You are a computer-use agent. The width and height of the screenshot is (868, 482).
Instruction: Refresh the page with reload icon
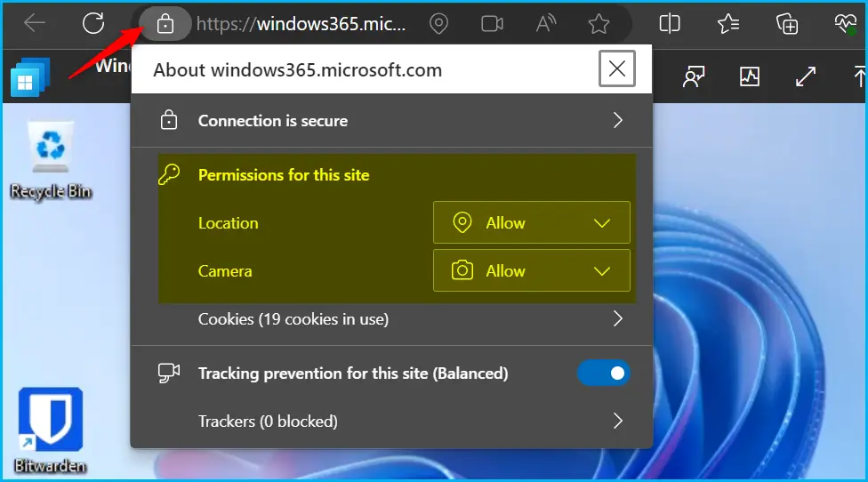(93, 23)
